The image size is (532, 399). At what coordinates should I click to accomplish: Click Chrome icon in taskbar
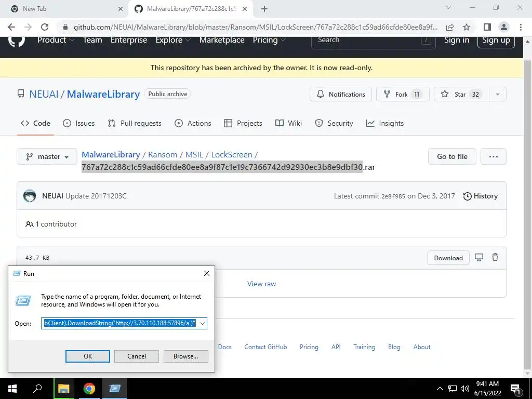tap(89, 389)
